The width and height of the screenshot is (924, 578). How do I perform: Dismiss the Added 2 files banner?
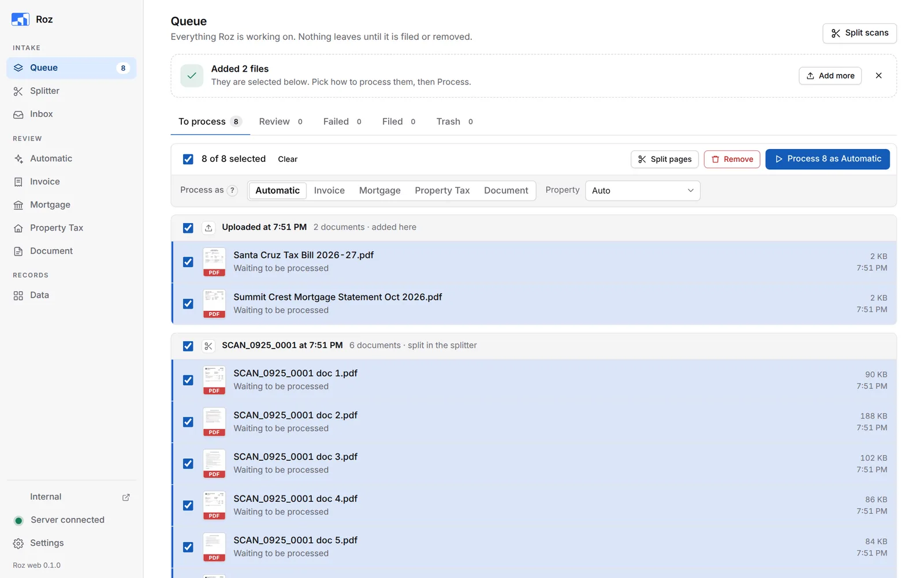(878, 76)
